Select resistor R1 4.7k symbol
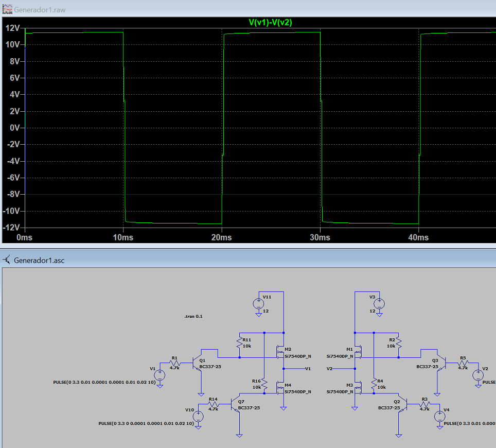Image resolution: width=496 pixels, height=448 pixels. [x=174, y=363]
